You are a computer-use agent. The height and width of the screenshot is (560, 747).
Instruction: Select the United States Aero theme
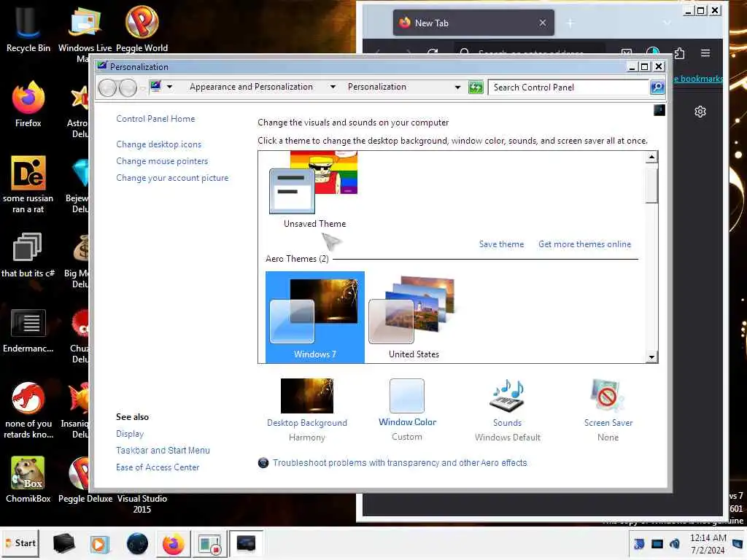tap(414, 317)
